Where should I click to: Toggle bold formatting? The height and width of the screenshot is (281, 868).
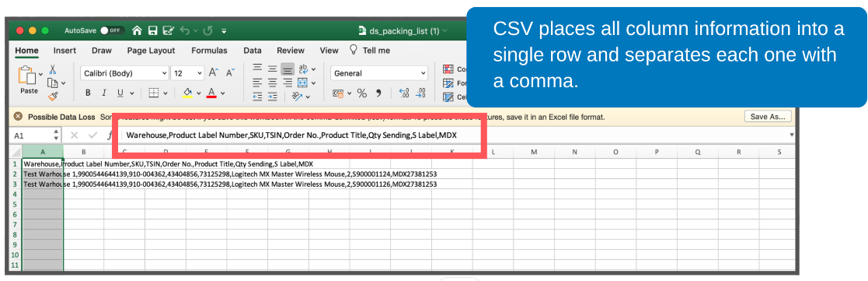click(x=88, y=93)
